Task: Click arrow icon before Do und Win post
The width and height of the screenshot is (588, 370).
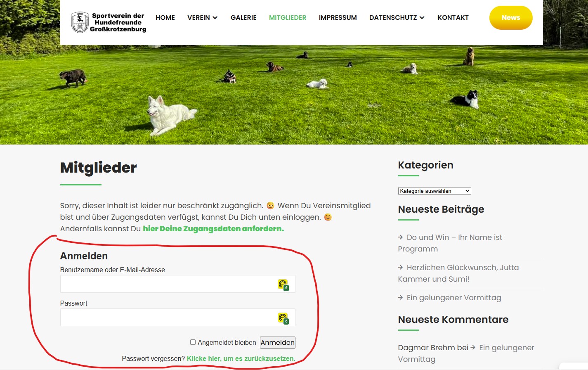Action: (400, 237)
